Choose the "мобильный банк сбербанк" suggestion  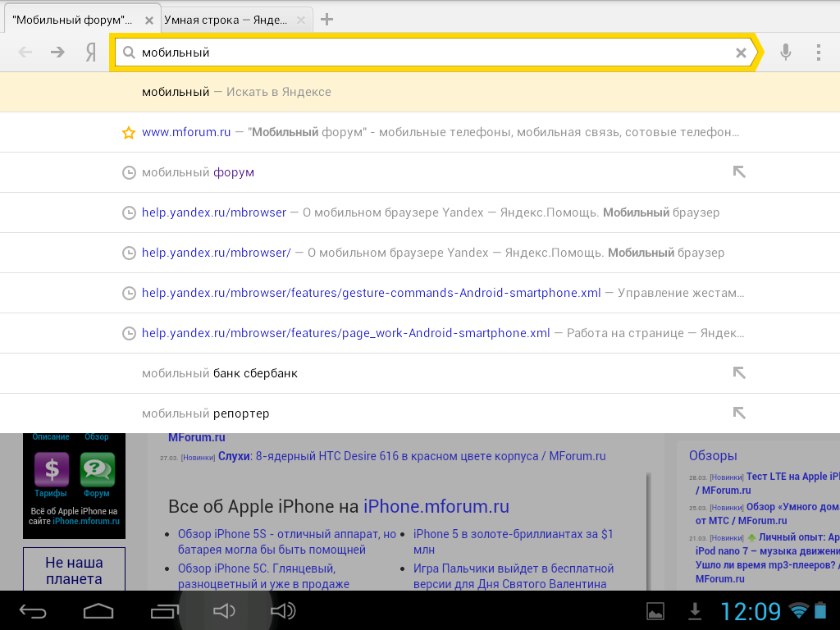point(420,373)
